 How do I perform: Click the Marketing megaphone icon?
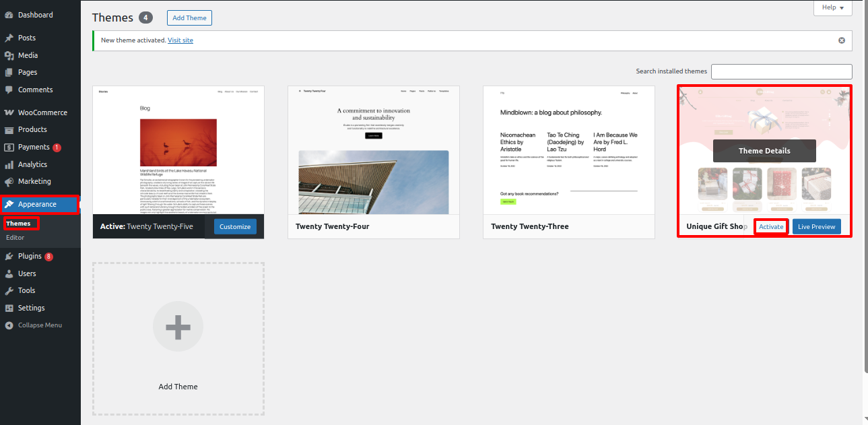9,181
